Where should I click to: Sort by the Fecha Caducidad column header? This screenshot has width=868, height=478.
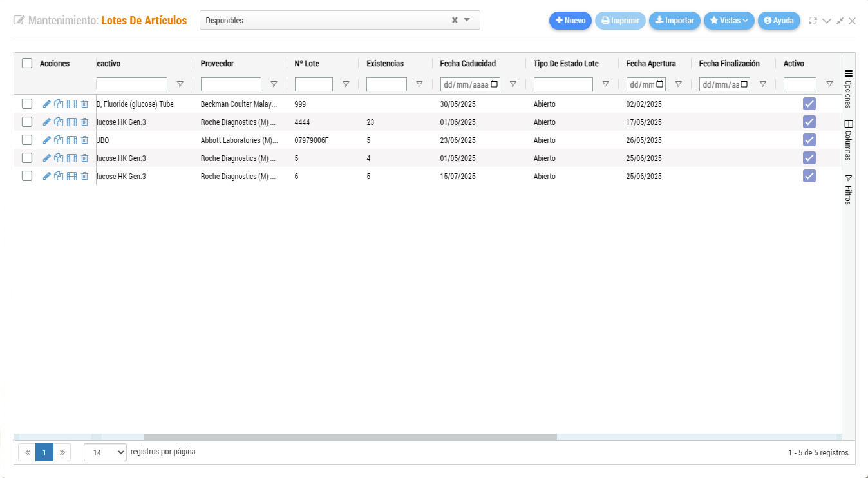point(468,64)
